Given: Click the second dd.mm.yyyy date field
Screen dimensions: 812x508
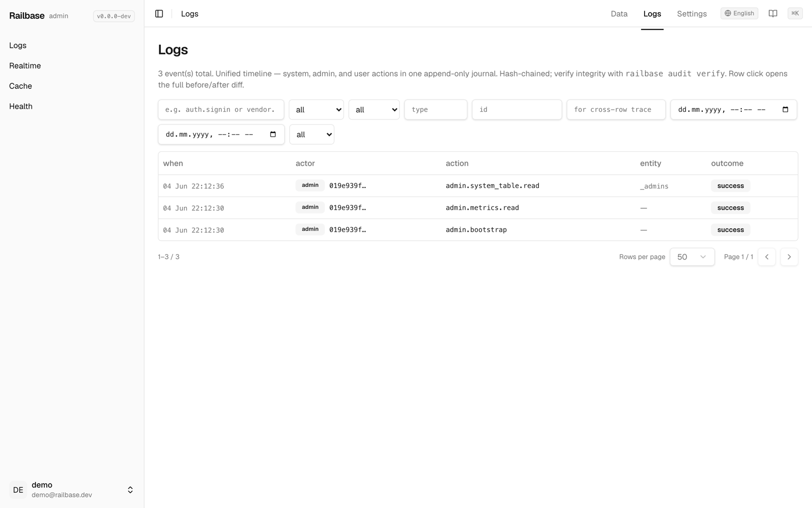Looking at the screenshot, I should pyautogui.click(x=221, y=135).
